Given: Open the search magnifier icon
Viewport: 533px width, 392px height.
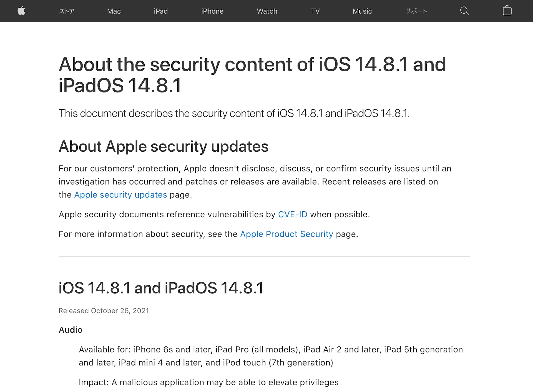Looking at the screenshot, I should 464,11.
